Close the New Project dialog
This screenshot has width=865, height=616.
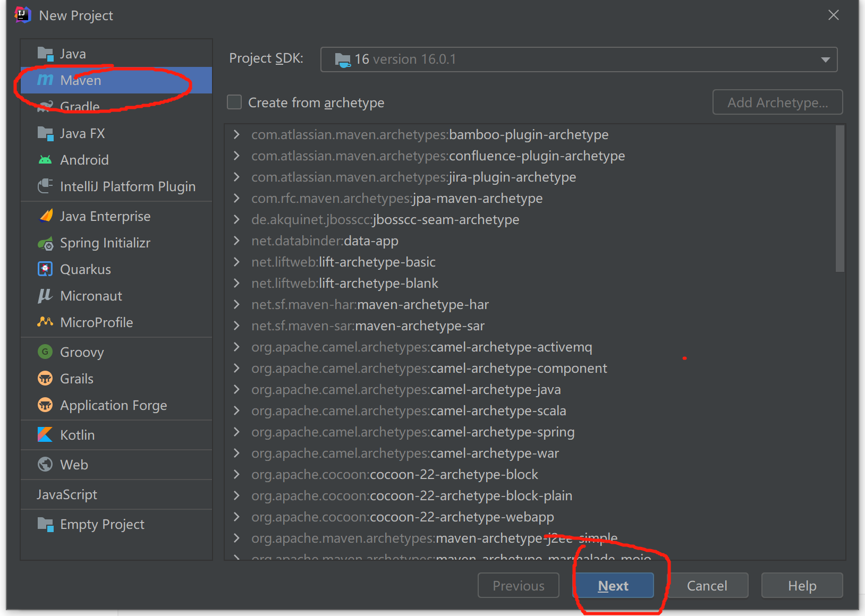[x=833, y=15]
